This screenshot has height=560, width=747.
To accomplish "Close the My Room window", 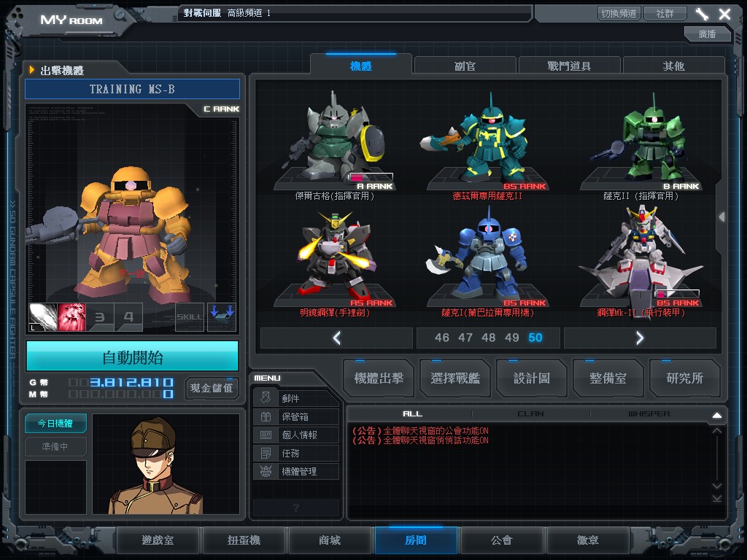I will click(724, 14).
